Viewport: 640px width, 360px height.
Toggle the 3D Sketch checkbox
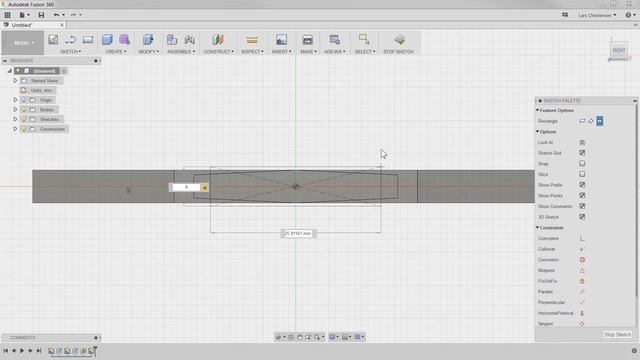tap(582, 217)
